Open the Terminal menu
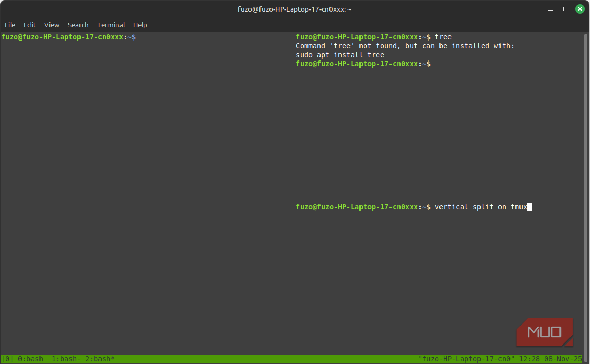Viewport: 590px width, 364px height. pos(111,25)
